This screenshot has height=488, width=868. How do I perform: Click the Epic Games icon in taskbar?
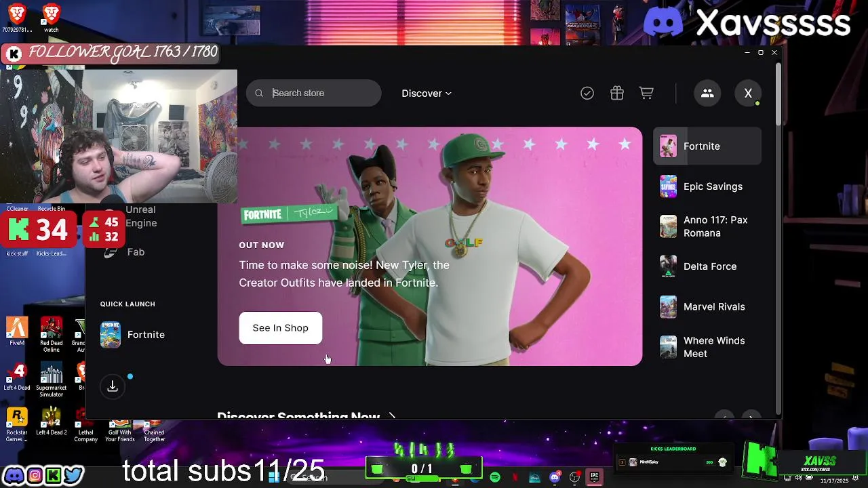(x=595, y=477)
